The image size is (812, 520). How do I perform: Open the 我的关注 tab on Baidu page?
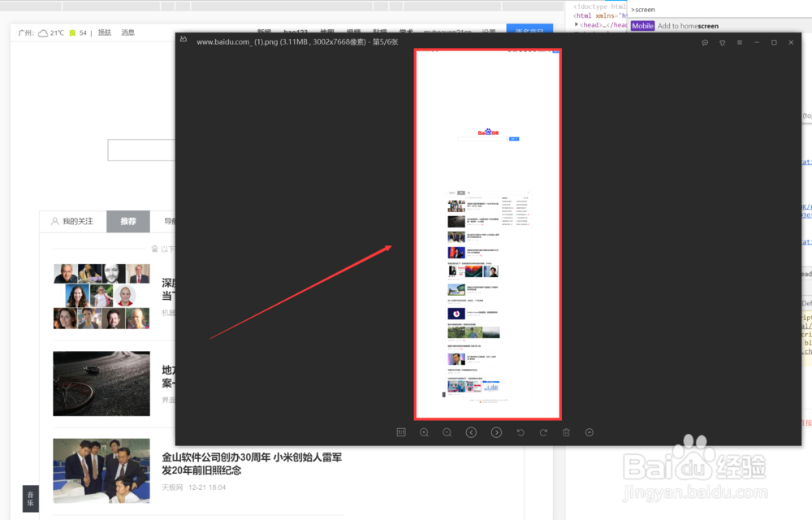click(72, 221)
